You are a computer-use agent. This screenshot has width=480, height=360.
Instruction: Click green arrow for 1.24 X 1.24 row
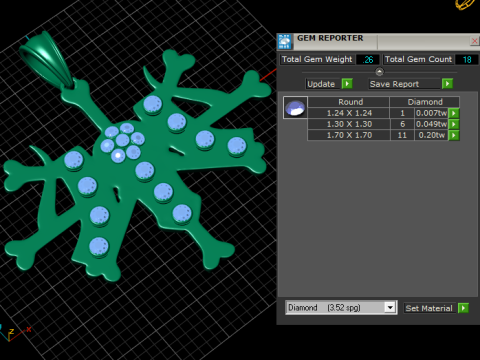(x=454, y=113)
